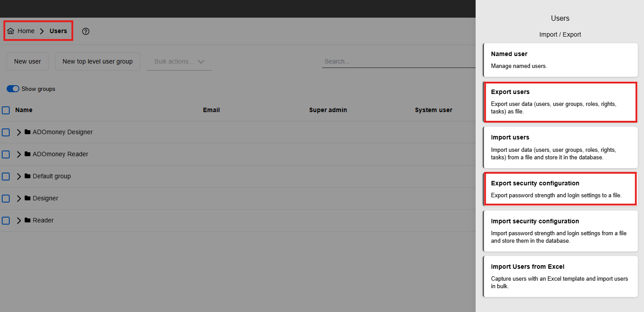This screenshot has height=312, width=644.
Task: Open the help question mark icon
Action: click(86, 31)
